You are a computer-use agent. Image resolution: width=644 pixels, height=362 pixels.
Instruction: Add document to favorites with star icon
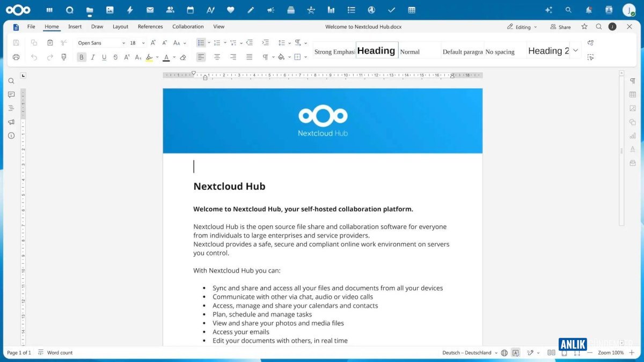click(584, 26)
